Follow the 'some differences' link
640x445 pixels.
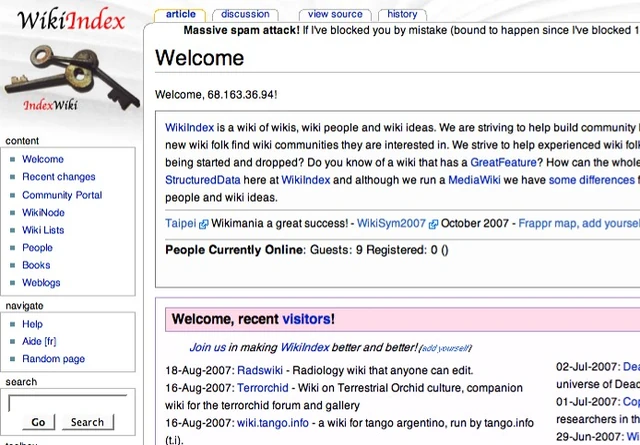click(591, 180)
